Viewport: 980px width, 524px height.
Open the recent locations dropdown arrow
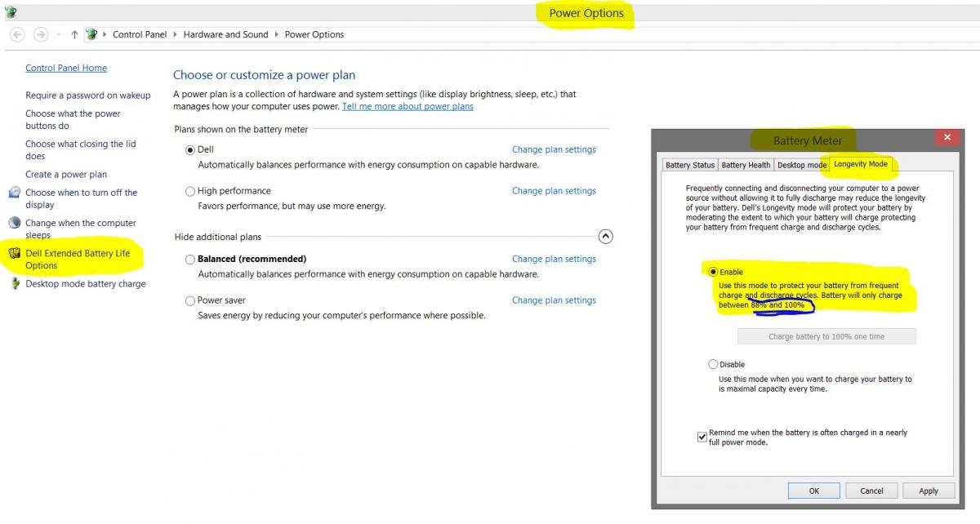coord(60,35)
